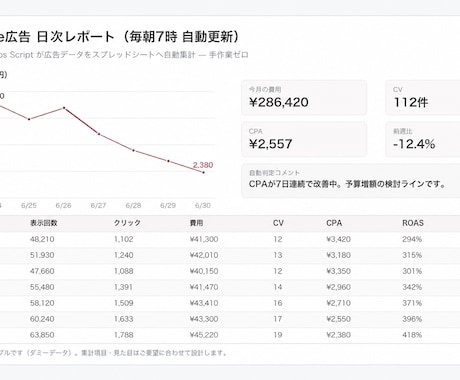Click the 63,850 impressions cell
Image resolution: width=460 pixels, height=380 pixels.
(x=42, y=335)
